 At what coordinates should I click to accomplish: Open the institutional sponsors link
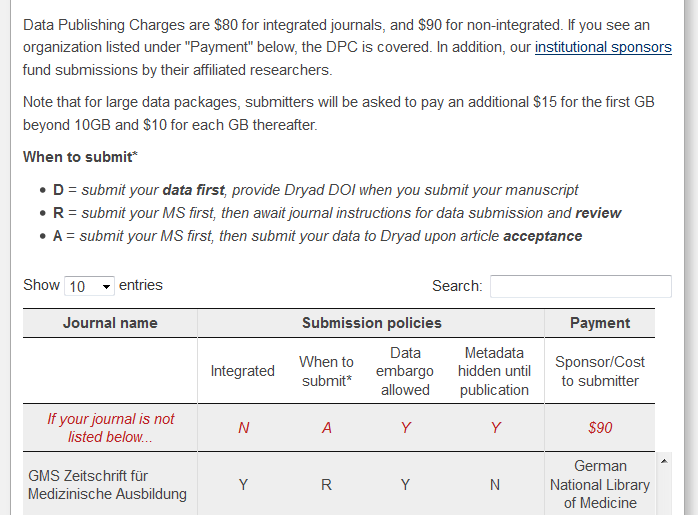603,47
